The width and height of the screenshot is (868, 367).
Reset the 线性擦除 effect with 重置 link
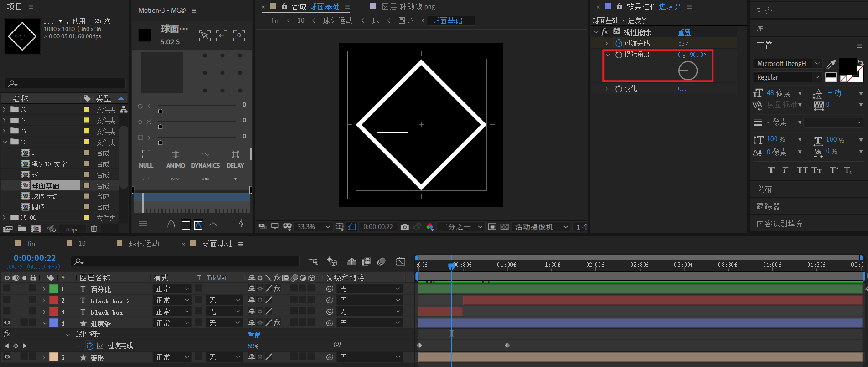click(x=684, y=32)
